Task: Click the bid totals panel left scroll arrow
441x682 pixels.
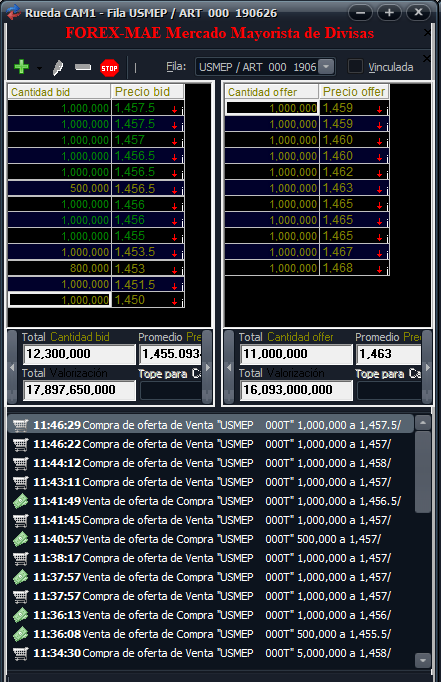Action: (12, 368)
